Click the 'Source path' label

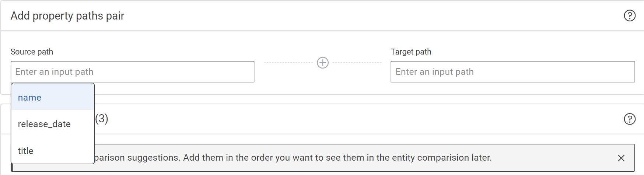[x=32, y=52]
